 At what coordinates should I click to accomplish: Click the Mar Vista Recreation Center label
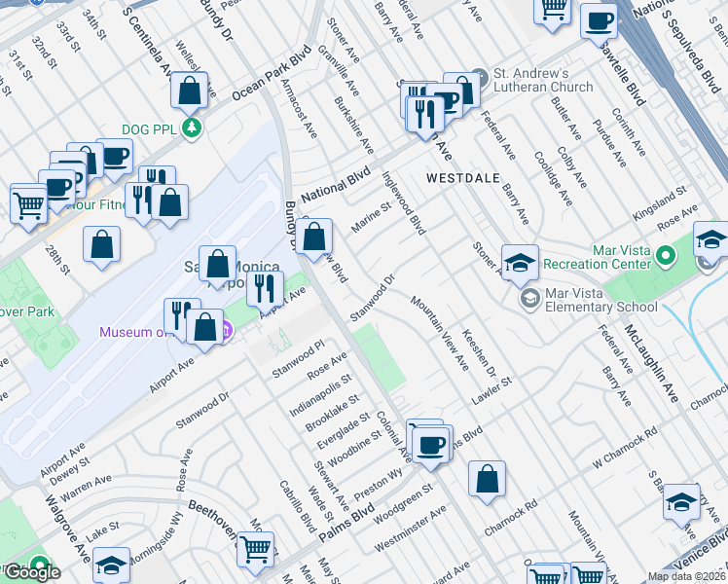point(597,257)
